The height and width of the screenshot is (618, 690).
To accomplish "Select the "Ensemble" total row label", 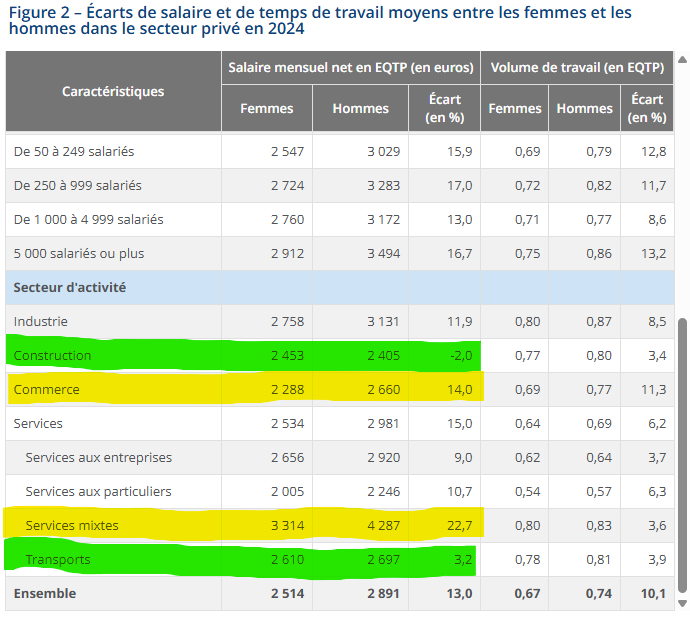I will [x=44, y=593].
